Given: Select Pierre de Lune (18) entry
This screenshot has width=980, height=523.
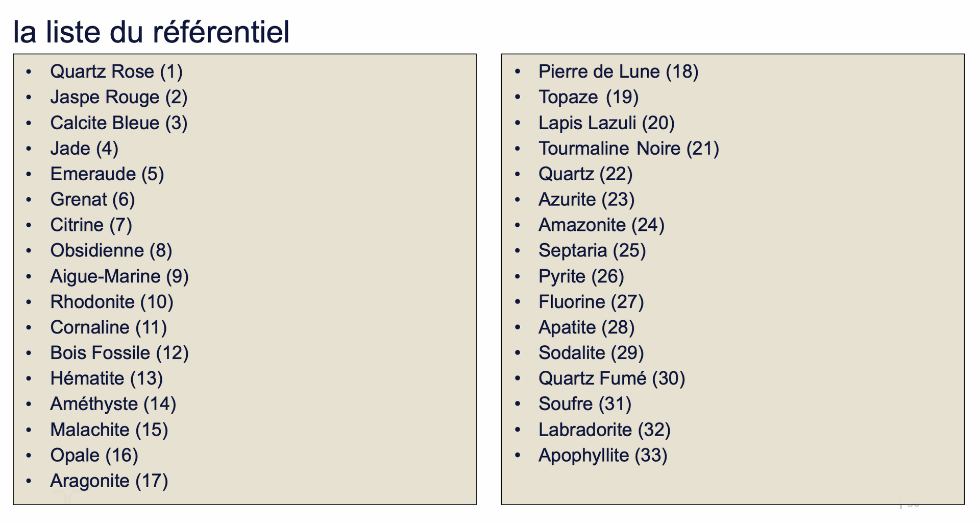Looking at the screenshot, I should pos(618,72).
